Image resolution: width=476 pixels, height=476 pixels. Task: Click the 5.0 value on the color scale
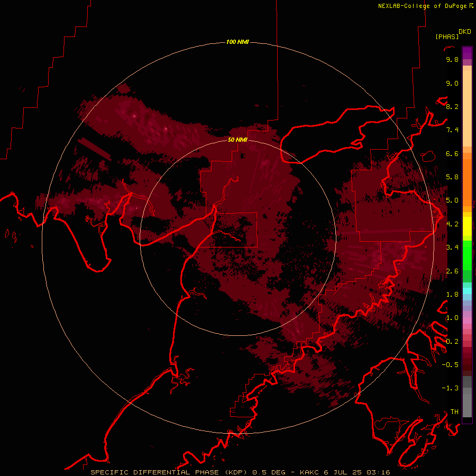452,200
